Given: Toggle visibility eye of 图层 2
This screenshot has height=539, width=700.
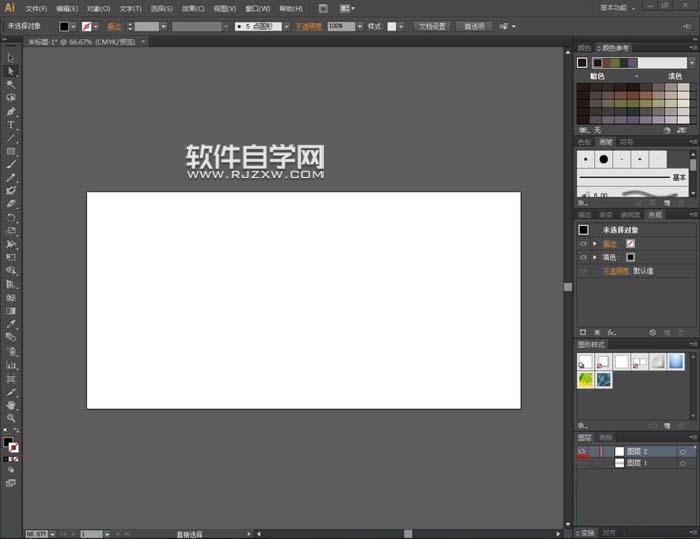Looking at the screenshot, I should tap(582, 452).
